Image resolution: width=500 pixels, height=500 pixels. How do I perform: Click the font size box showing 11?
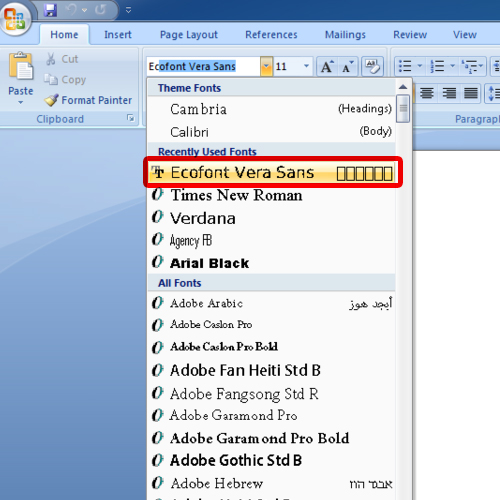coord(287,66)
